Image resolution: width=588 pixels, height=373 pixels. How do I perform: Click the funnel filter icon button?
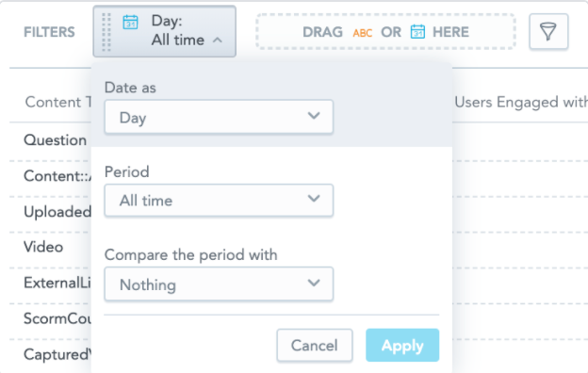pos(548,31)
